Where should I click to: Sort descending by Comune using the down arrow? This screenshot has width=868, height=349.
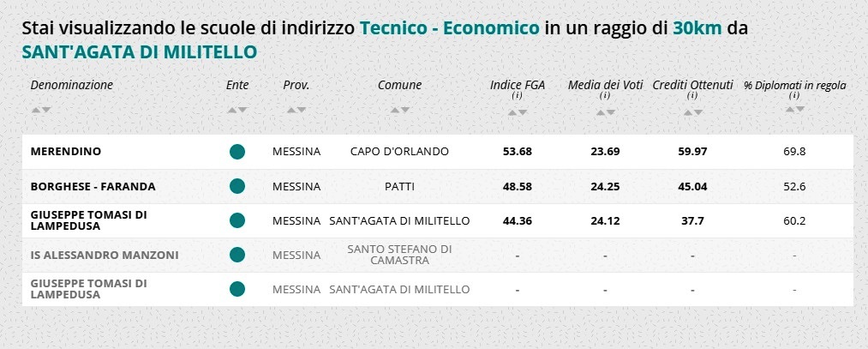click(405, 110)
